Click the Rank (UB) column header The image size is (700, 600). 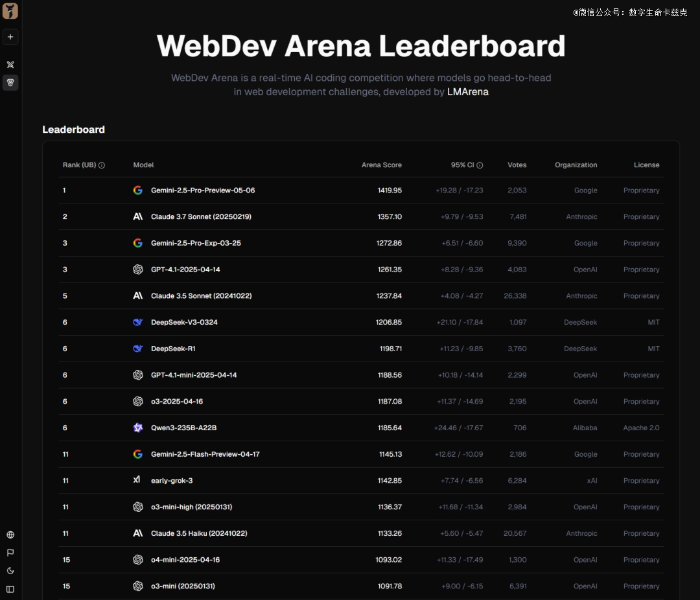[80, 165]
